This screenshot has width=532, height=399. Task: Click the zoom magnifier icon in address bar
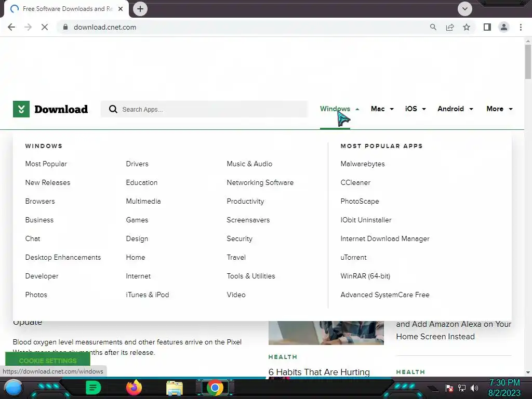tap(433, 27)
